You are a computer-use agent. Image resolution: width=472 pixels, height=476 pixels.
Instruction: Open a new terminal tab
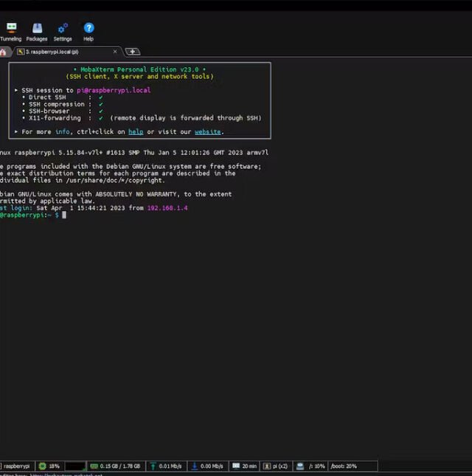pos(132,52)
